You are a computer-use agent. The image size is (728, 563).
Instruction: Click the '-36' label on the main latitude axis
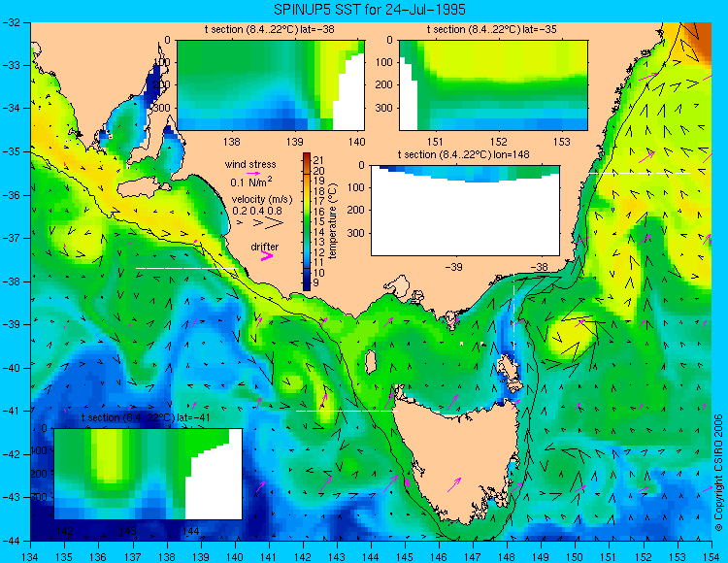pos(10,195)
